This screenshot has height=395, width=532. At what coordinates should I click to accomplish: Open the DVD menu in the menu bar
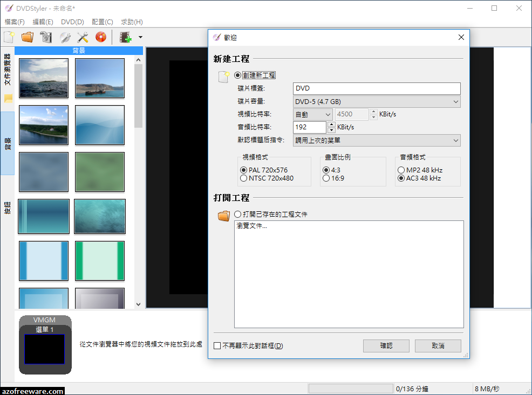tap(71, 22)
